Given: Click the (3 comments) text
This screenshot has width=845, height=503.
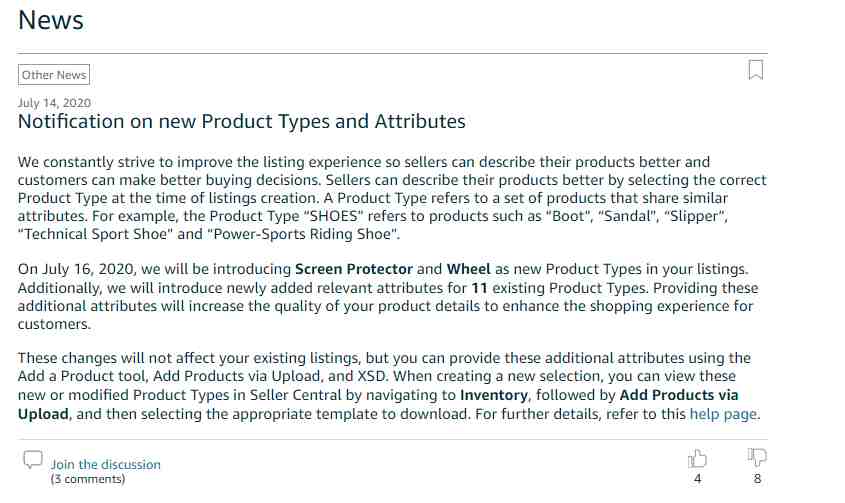Looking at the screenshot, I should pyautogui.click(x=88, y=479).
